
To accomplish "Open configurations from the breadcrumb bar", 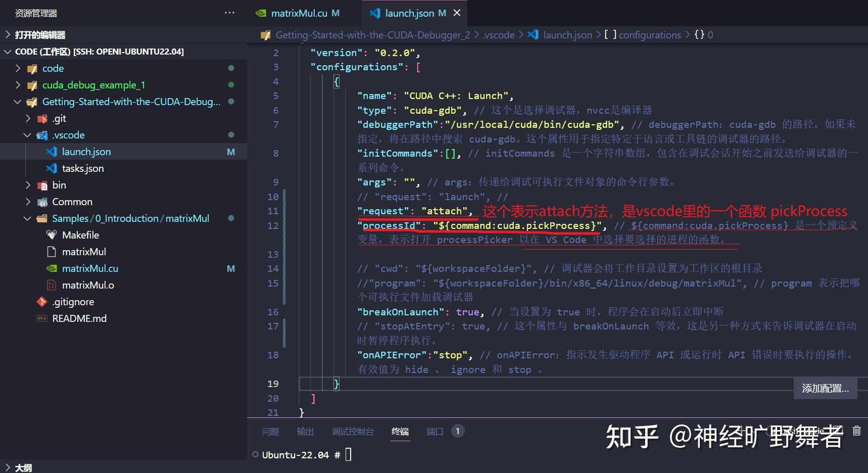I will (x=650, y=34).
